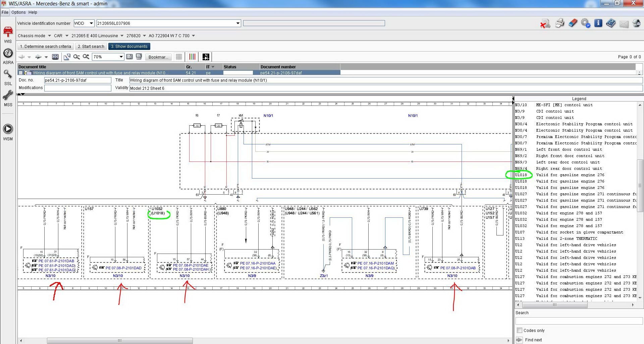Open the help book icon
This screenshot has height=344, width=644.
(x=611, y=23)
